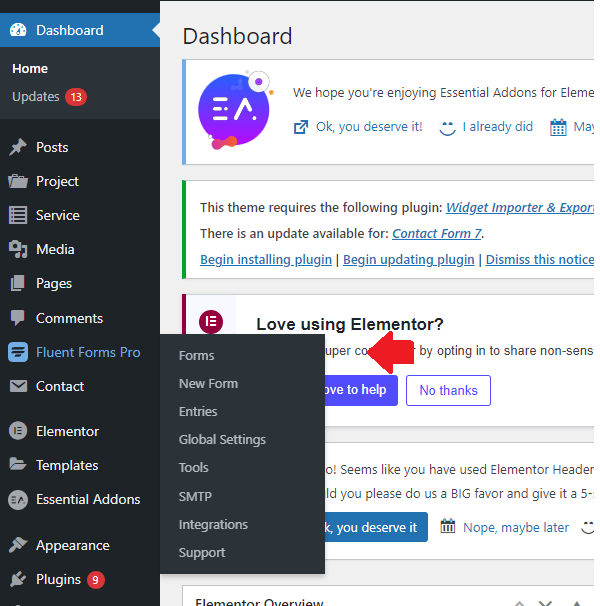
Task: Click blue you deserve it button
Action: pyautogui.click(x=376, y=527)
